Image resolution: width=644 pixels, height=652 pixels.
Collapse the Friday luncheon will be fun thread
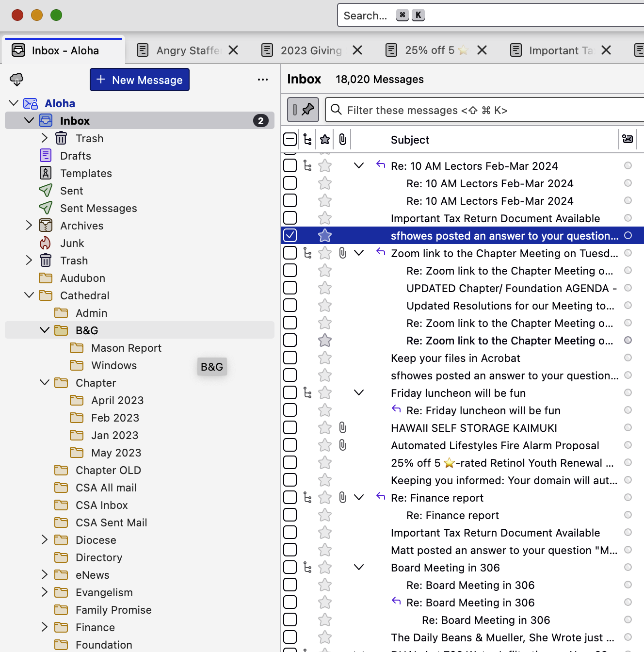point(359,393)
